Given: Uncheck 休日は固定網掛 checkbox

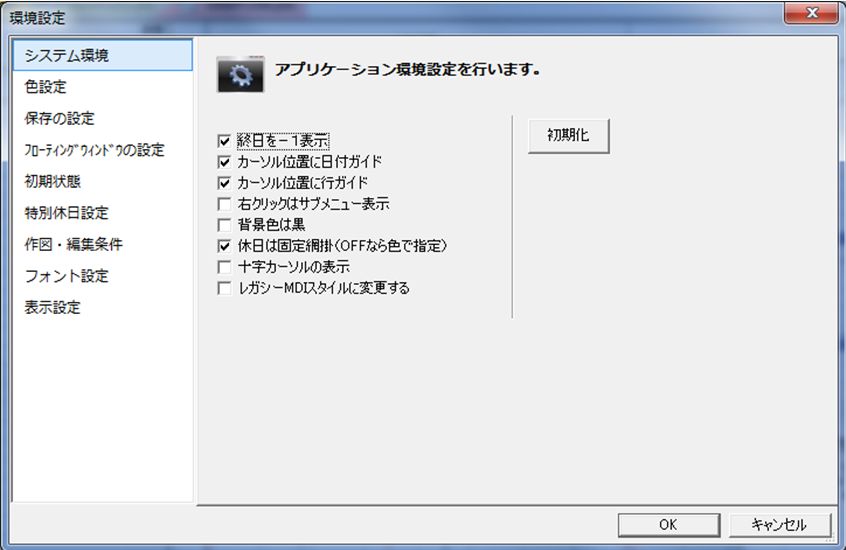Looking at the screenshot, I should (x=224, y=246).
